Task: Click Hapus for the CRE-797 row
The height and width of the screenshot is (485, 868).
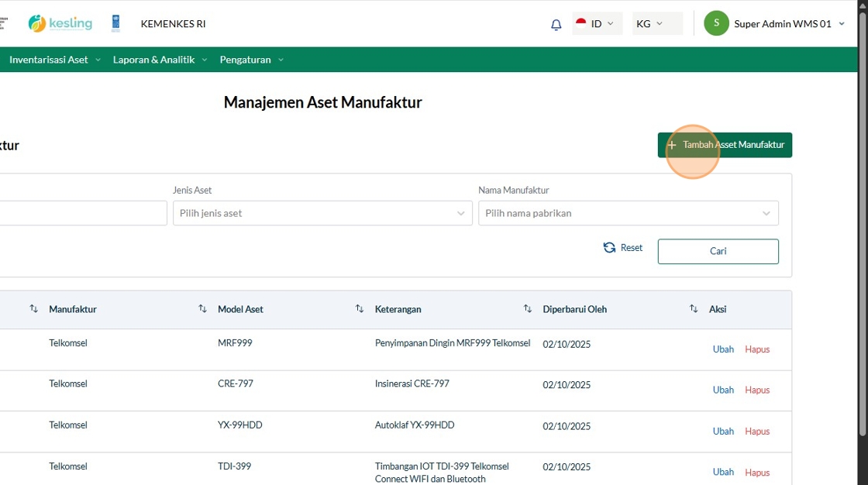Action: (757, 390)
